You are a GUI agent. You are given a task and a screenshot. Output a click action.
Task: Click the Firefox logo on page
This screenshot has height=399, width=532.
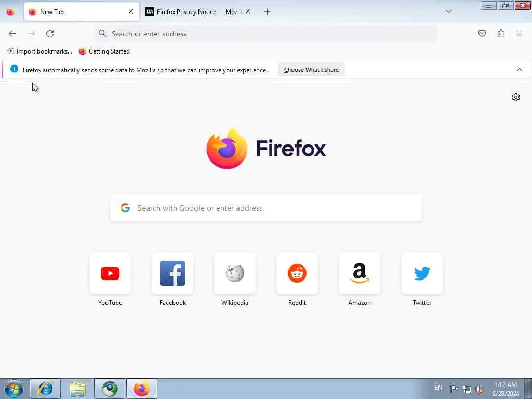click(x=267, y=148)
